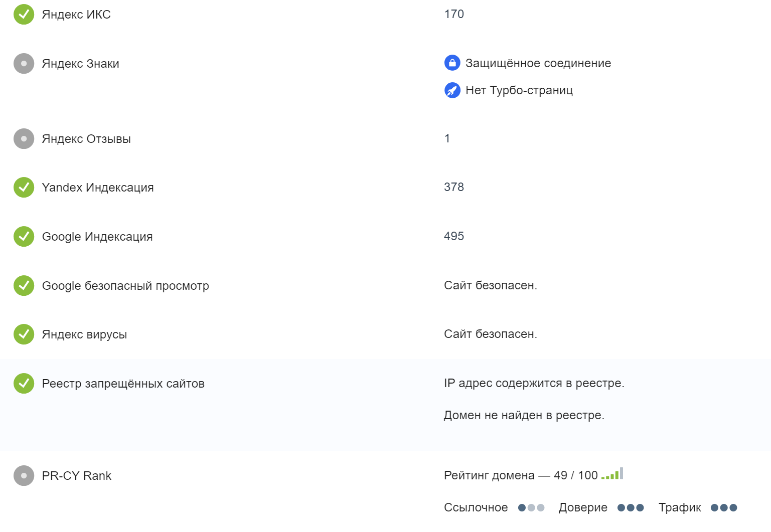This screenshot has height=532, width=771.
Task: Select the Google безопасный просмотр label
Action: (x=125, y=286)
